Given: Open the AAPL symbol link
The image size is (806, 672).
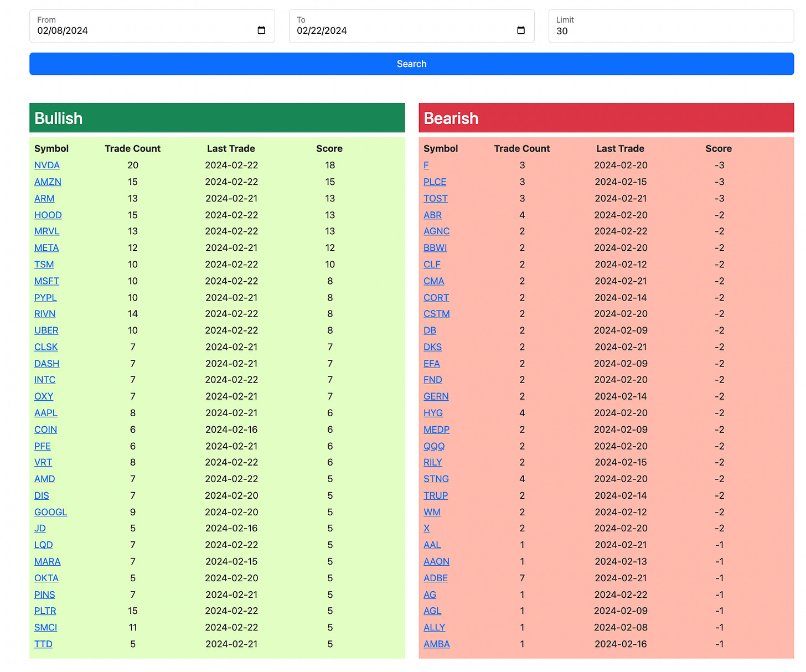Looking at the screenshot, I should pyautogui.click(x=46, y=413).
